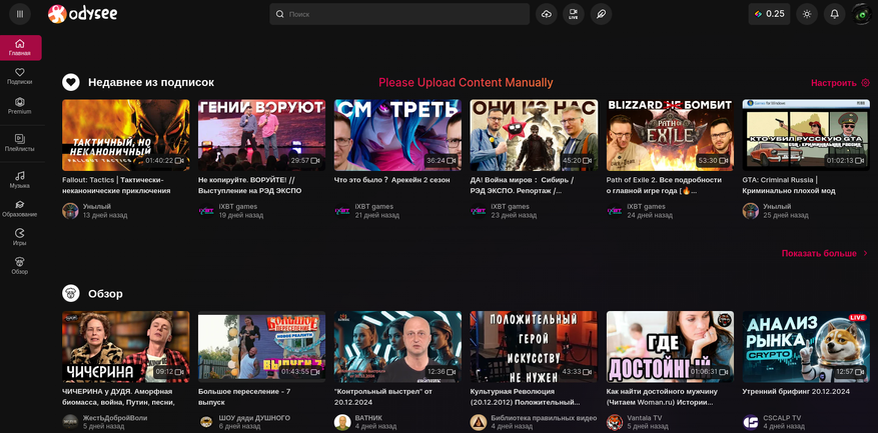Open title "Утренний брифинг 20.12.2024"

point(796,392)
